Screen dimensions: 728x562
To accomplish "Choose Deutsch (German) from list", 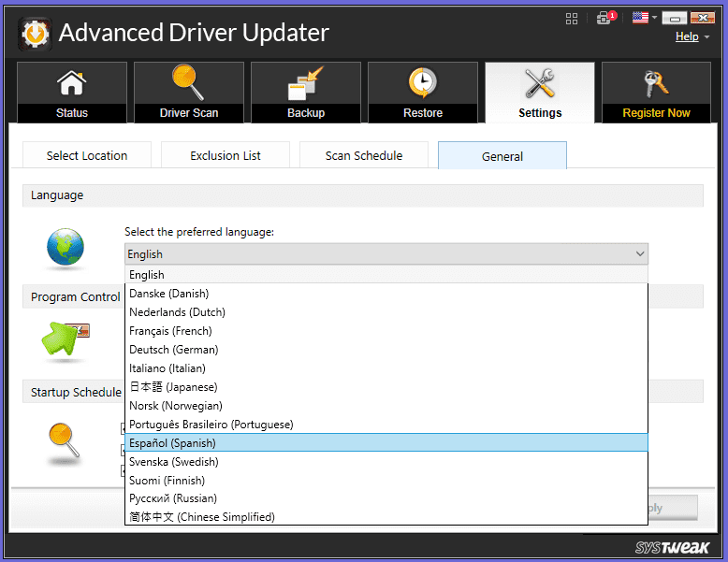I will 386,350.
